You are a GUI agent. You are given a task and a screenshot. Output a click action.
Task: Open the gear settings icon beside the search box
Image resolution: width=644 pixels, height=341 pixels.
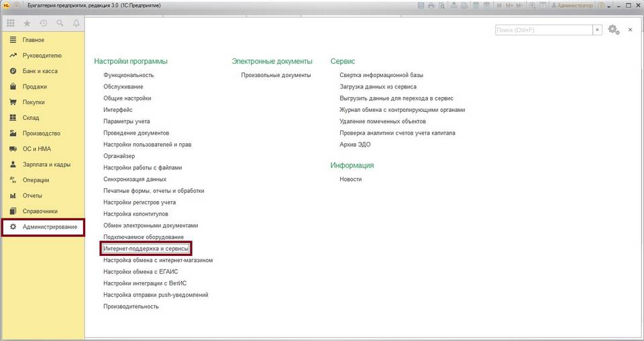pos(612,29)
